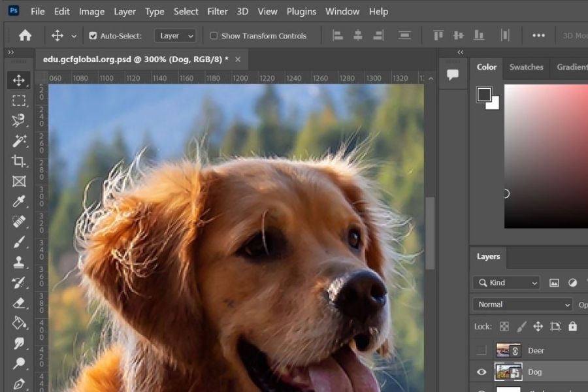Select the Brush tool
Image resolution: width=588 pixels, height=392 pixels.
click(x=19, y=242)
